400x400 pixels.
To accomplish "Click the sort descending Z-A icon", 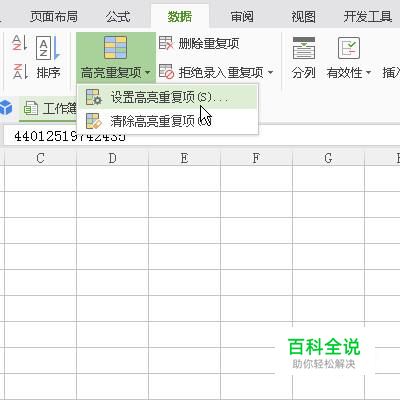I will tap(19, 71).
